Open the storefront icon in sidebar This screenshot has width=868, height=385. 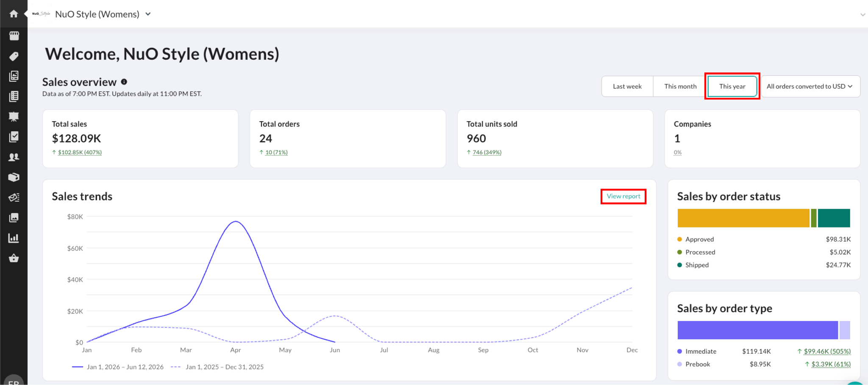[x=14, y=36]
